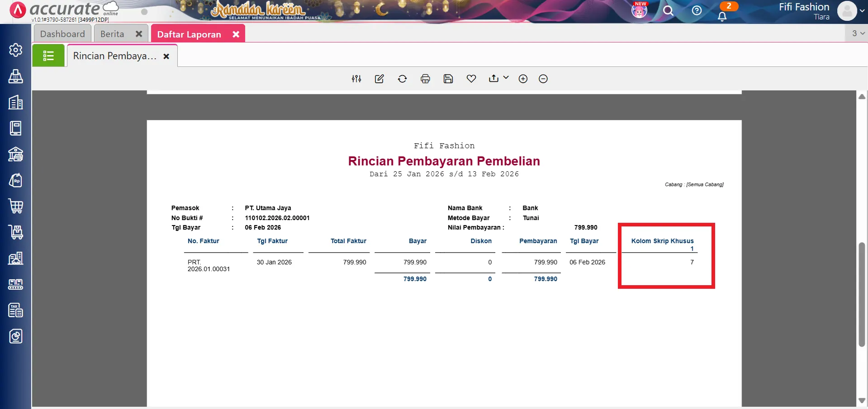Switch to the Dashboard tab
The image size is (868, 409).
tap(62, 34)
